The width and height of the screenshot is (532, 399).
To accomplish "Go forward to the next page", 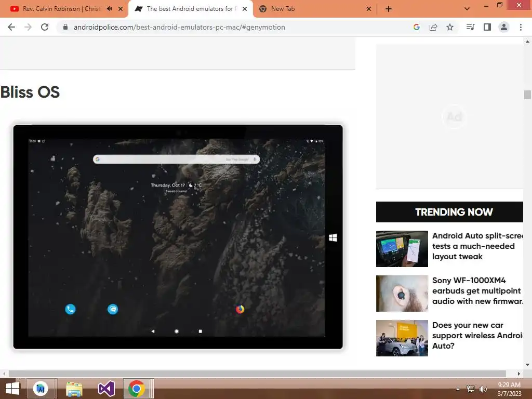I will click(x=28, y=27).
